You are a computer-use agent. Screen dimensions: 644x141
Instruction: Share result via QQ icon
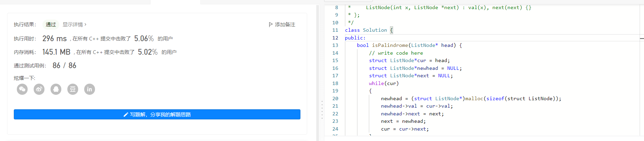click(56, 89)
